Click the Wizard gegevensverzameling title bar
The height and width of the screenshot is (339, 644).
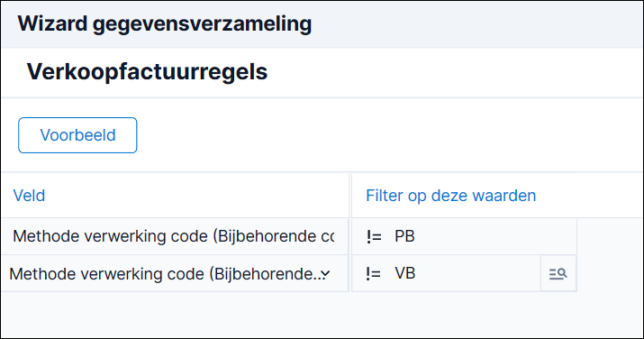tap(322, 23)
